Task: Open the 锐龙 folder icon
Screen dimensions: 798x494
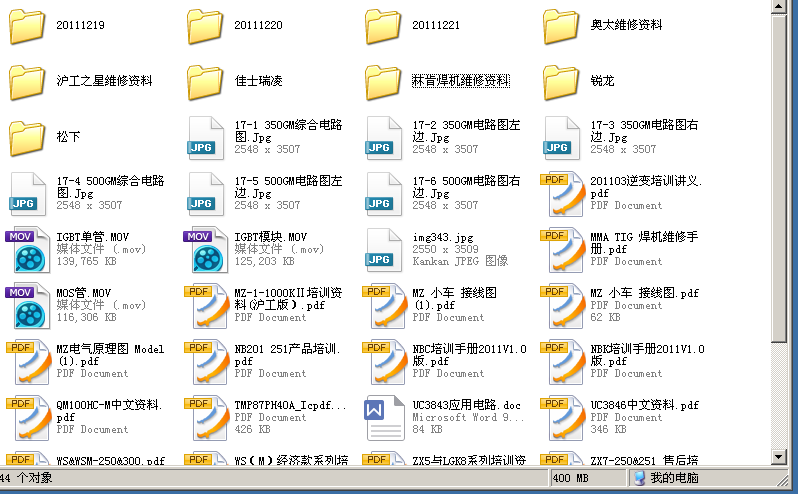Action: 562,82
